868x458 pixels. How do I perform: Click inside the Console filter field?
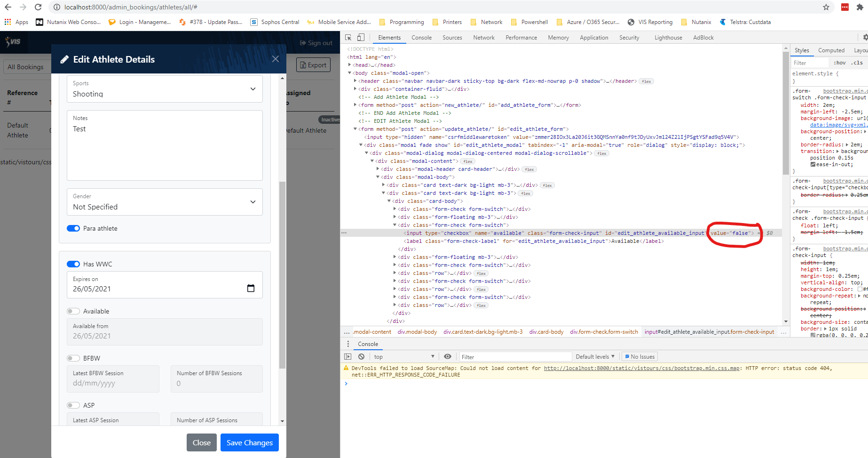(x=515, y=356)
